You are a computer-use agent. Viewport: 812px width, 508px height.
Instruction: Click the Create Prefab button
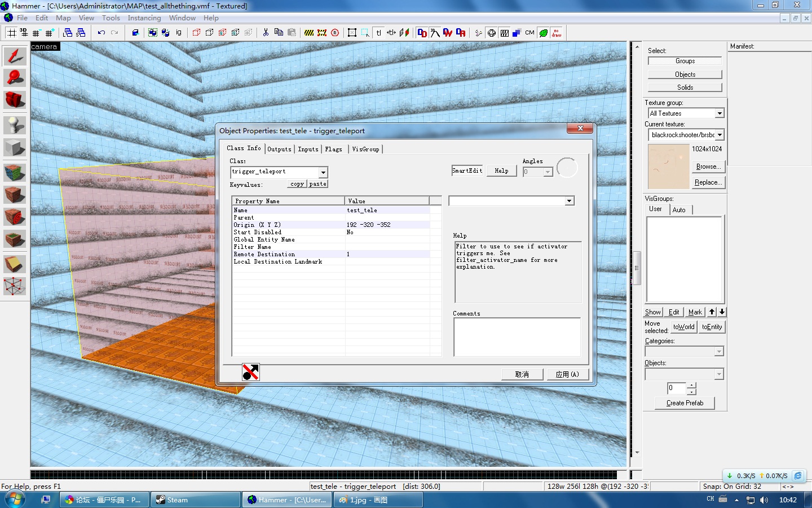(x=685, y=403)
